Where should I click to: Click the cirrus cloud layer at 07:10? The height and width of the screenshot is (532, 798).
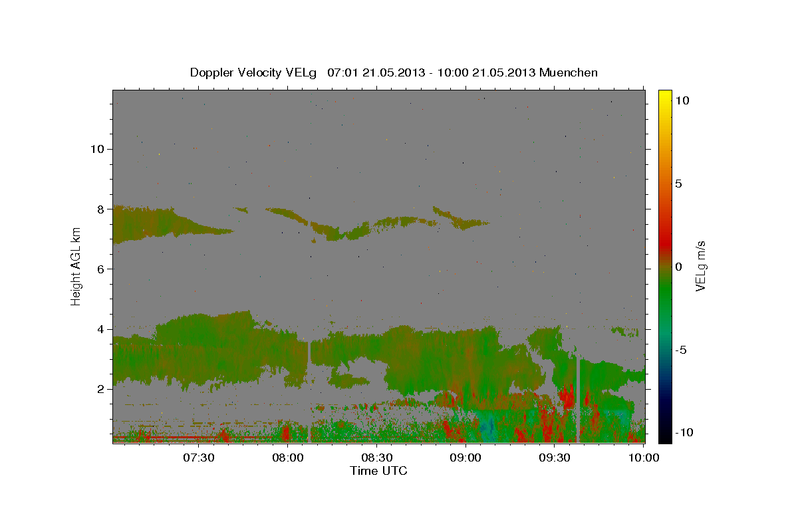click(141, 223)
